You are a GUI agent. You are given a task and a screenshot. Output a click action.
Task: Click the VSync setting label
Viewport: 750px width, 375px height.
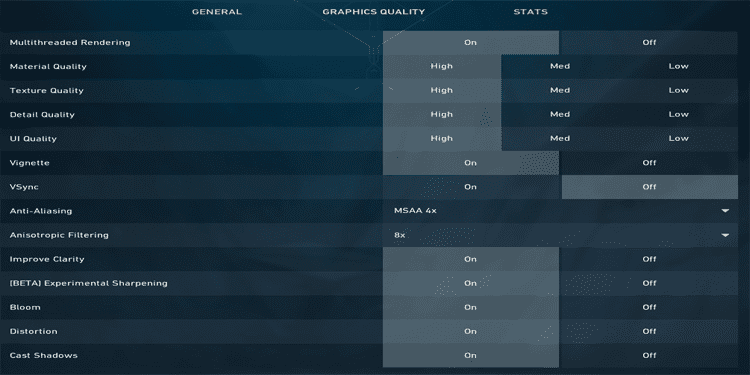pos(24,187)
